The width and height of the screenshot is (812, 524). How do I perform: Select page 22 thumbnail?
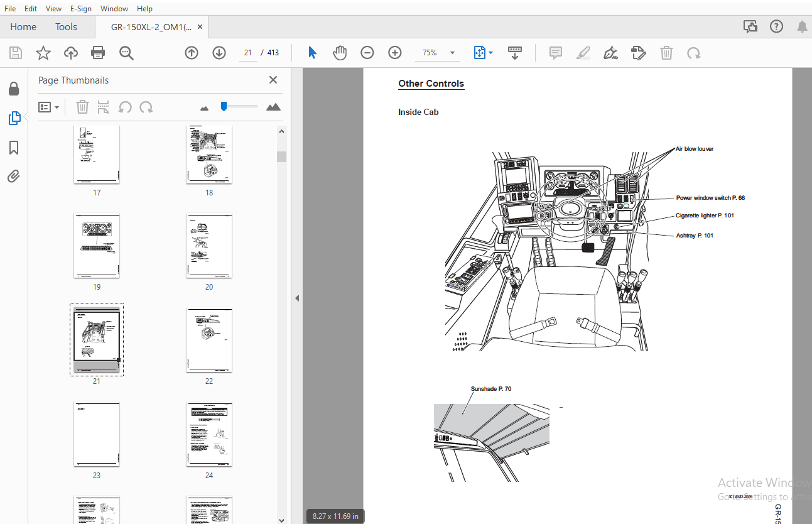pyautogui.click(x=209, y=340)
